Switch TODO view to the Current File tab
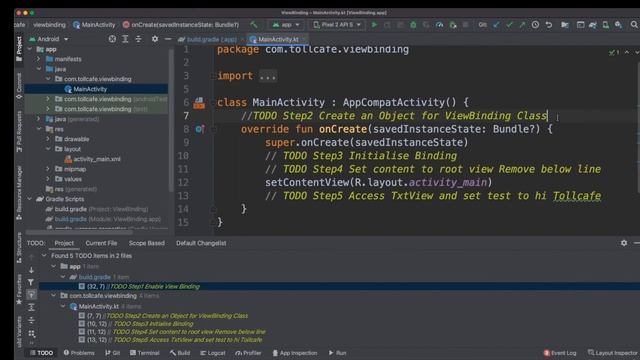640x360 pixels. (x=101, y=243)
